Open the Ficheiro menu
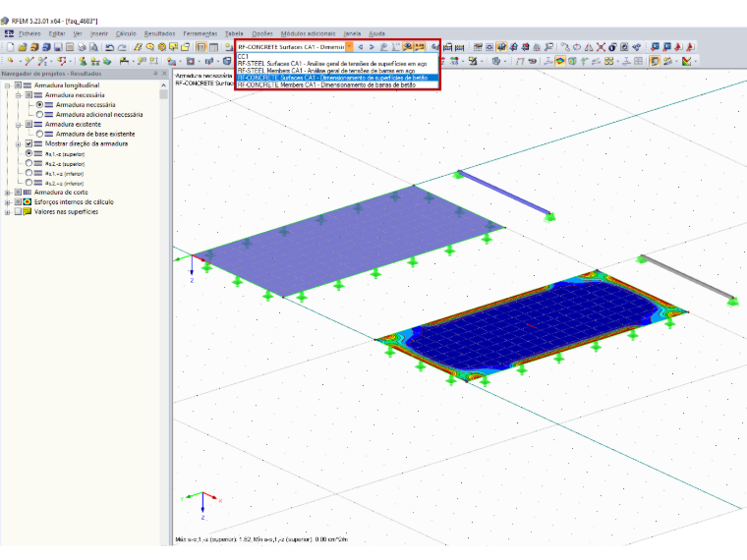This screenshot has height=560, width=747. 29,33
